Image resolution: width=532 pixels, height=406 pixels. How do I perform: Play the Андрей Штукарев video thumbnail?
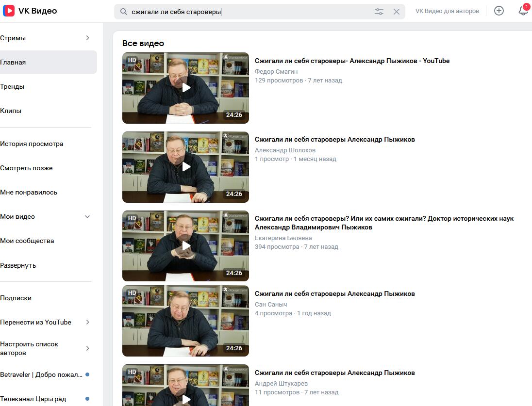(185, 385)
